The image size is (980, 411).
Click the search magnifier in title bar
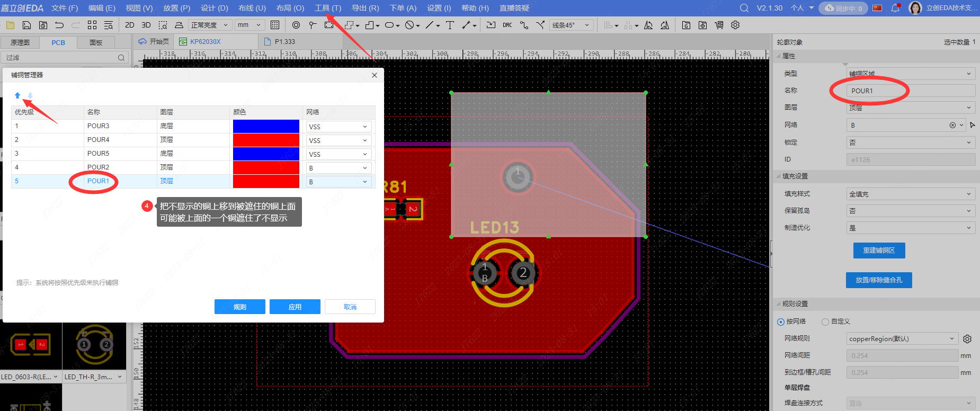744,8
